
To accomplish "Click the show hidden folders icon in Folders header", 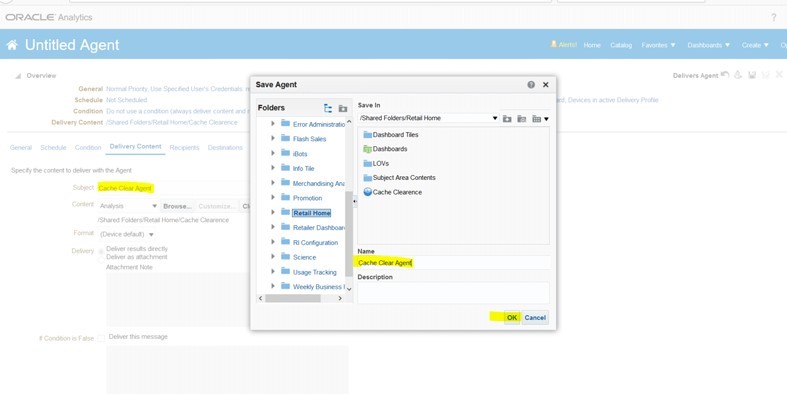I will (343, 108).
